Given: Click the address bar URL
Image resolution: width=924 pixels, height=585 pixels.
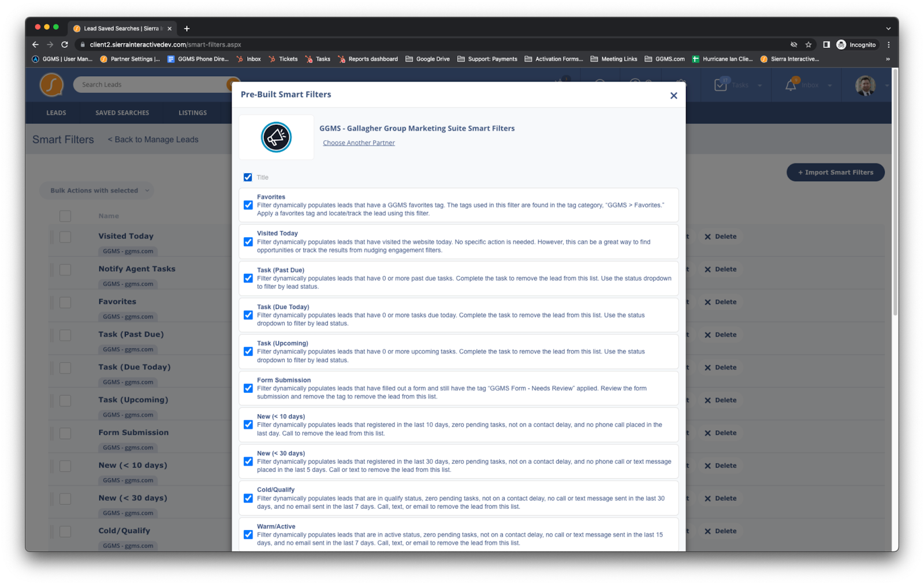Looking at the screenshot, I should (x=165, y=44).
